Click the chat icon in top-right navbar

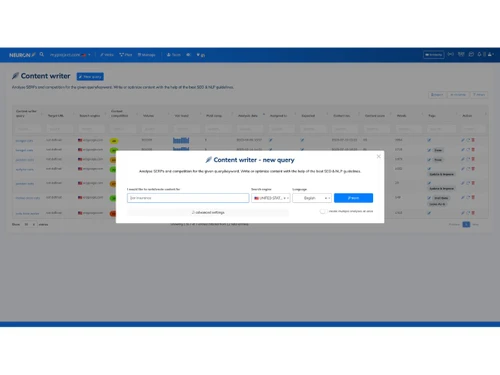click(x=471, y=54)
